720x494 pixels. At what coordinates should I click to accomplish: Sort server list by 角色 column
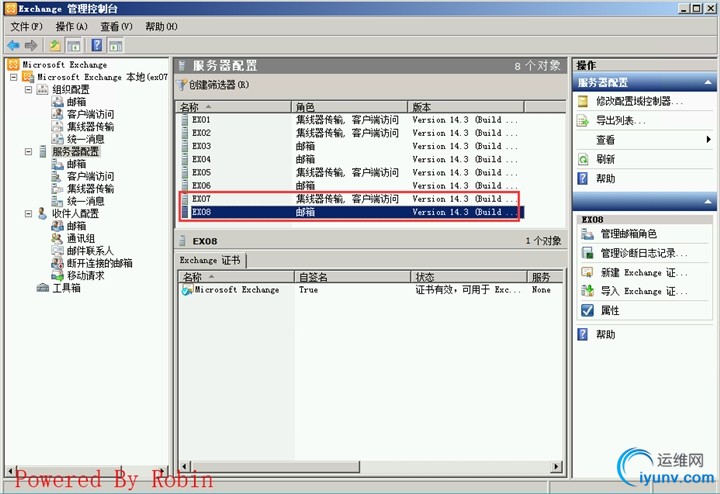tap(349, 107)
